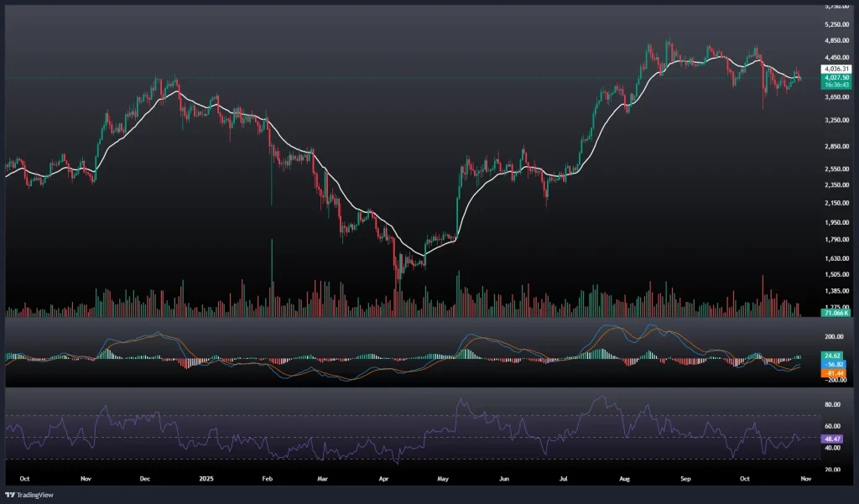Click the Jul label on time axis
Screen dimensions: 859x504
click(x=564, y=477)
